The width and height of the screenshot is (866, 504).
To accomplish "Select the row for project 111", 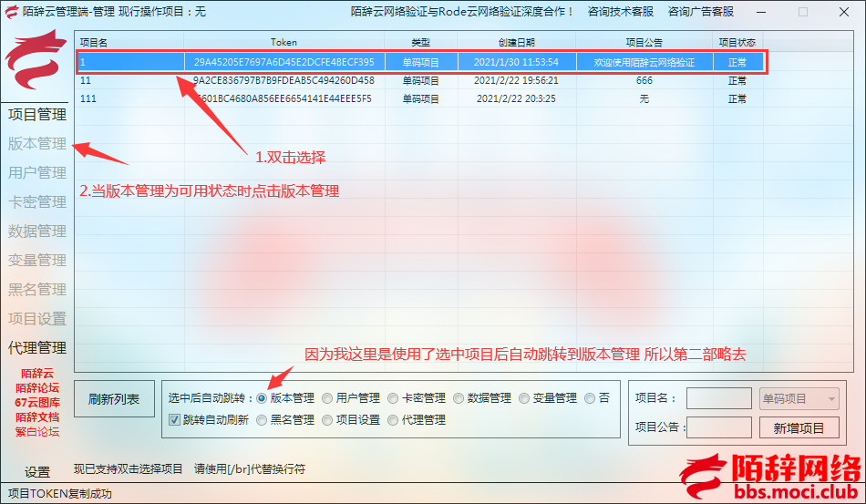I will pyautogui.click(x=420, y=98).
